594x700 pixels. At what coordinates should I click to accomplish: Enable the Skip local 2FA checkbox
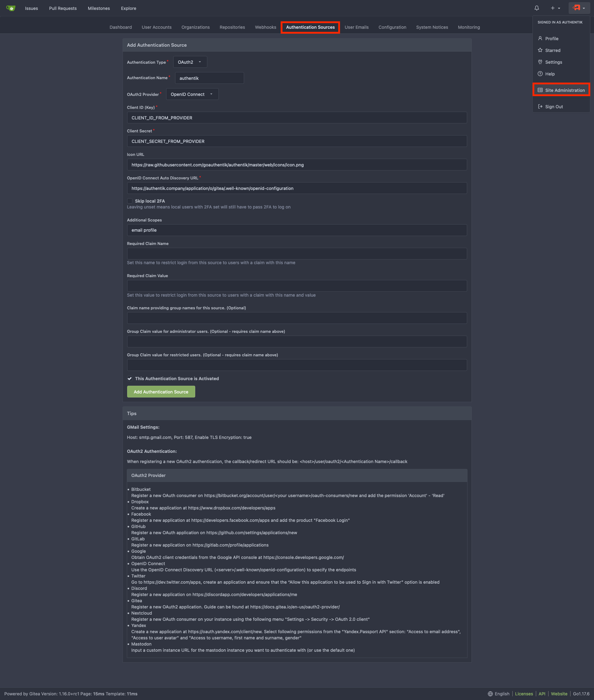click(x=130, y=201)
